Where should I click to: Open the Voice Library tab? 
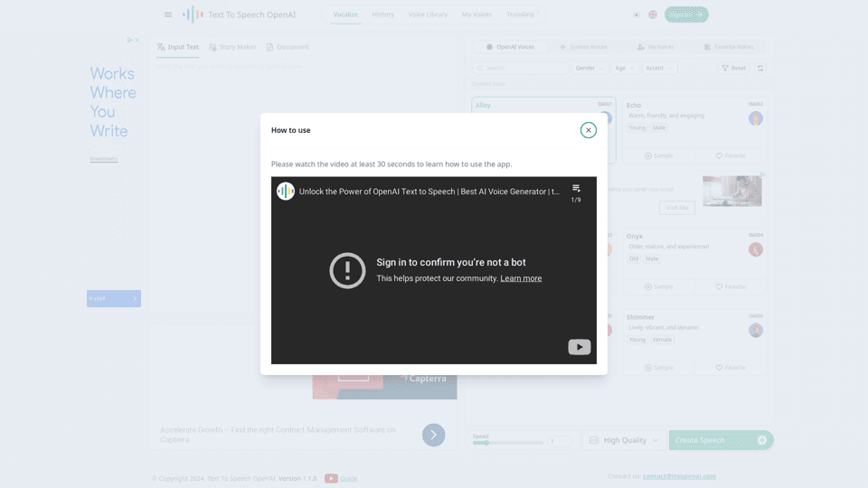click(x=428, y=14)
